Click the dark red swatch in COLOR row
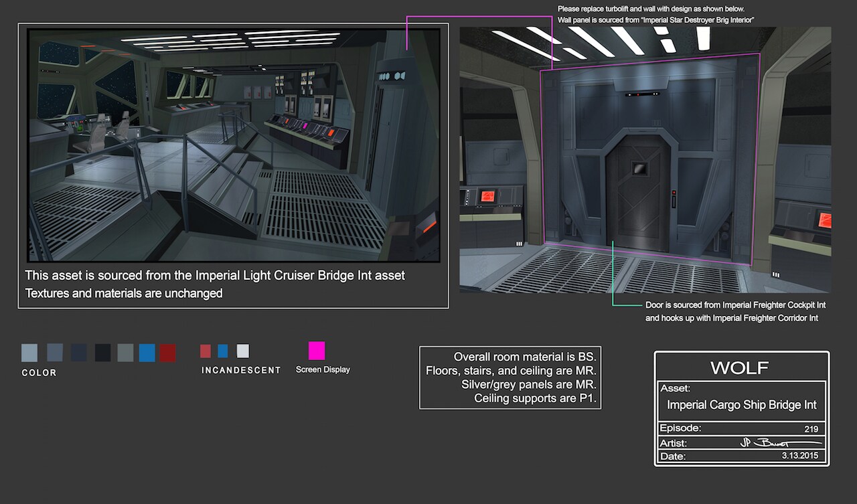This screenshot has height=504, width=857. [x=167, y=353]
